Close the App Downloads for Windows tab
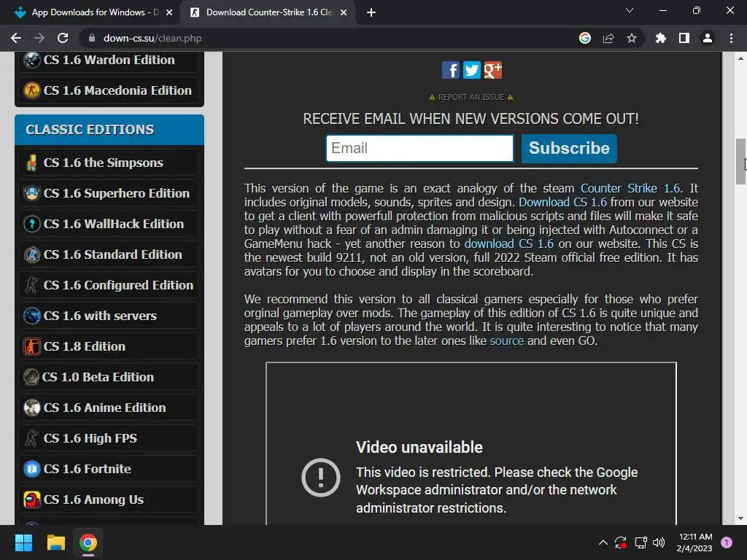747x560 pixels. click(x=169, y=12)
